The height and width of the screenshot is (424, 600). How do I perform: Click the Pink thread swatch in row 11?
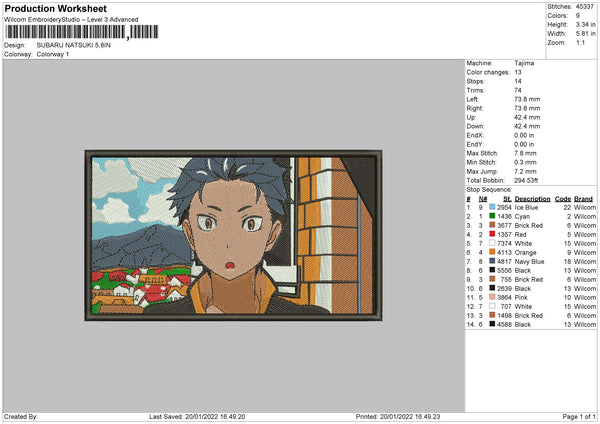click(492, 297)
